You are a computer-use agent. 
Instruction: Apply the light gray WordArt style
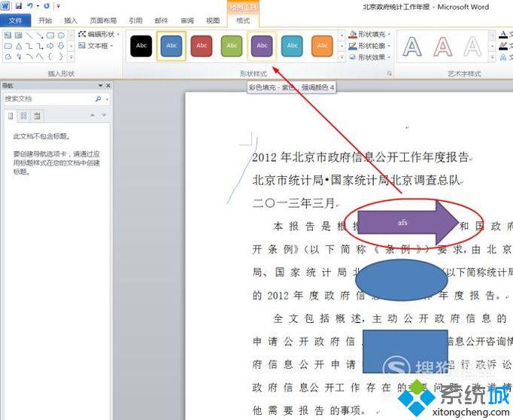pos(473,47)
